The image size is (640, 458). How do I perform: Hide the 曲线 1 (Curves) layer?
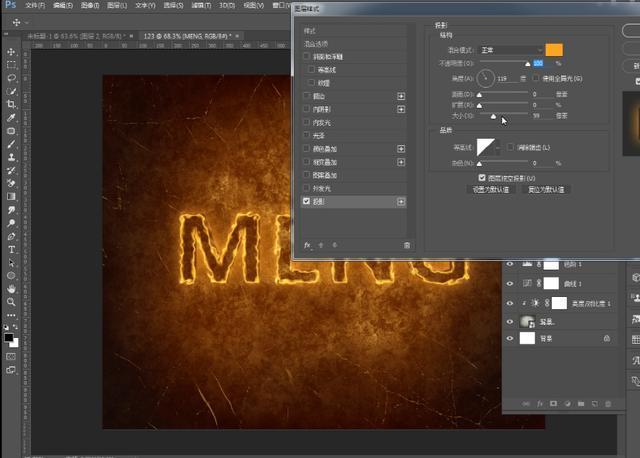[510, 284]
